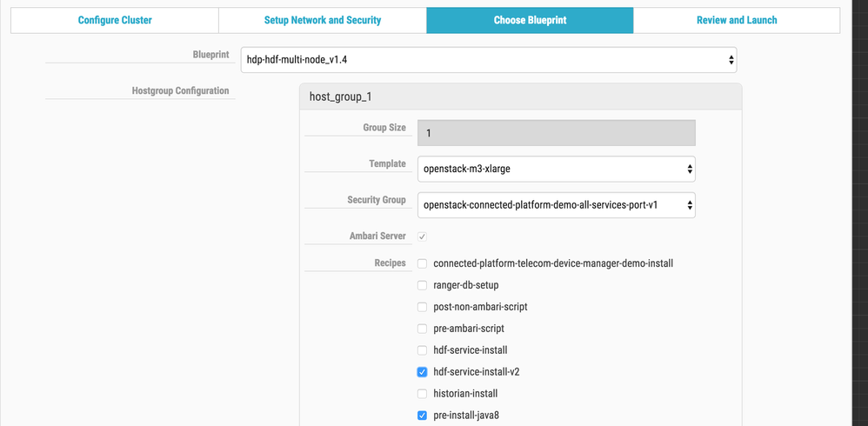868x426 pixels.
Task: Select the hdf-service-install recipe checkbox
Action: (x=423, y=349)
